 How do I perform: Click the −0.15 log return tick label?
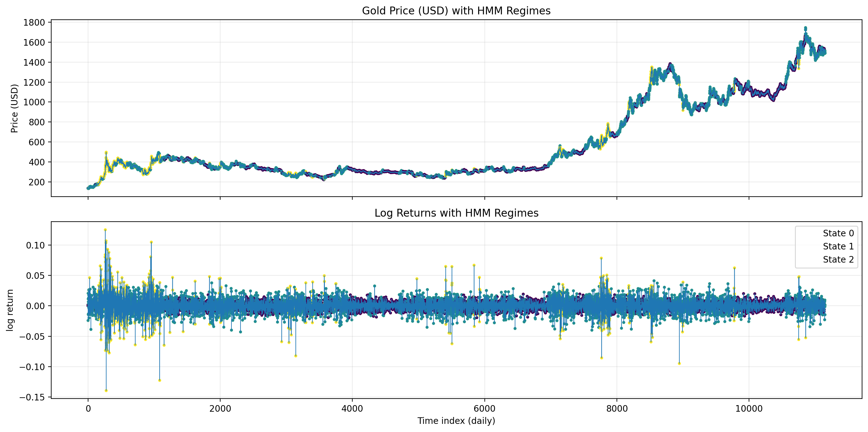coord(32,398)
